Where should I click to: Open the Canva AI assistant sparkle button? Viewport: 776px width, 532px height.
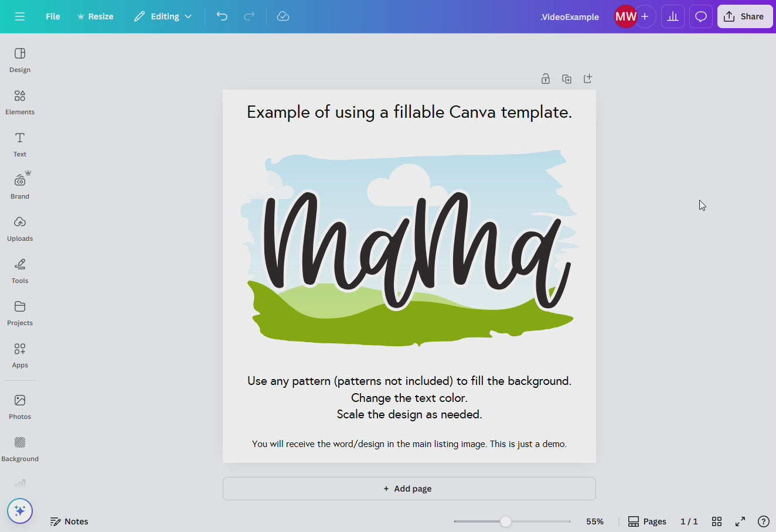(x=20, y=511)
